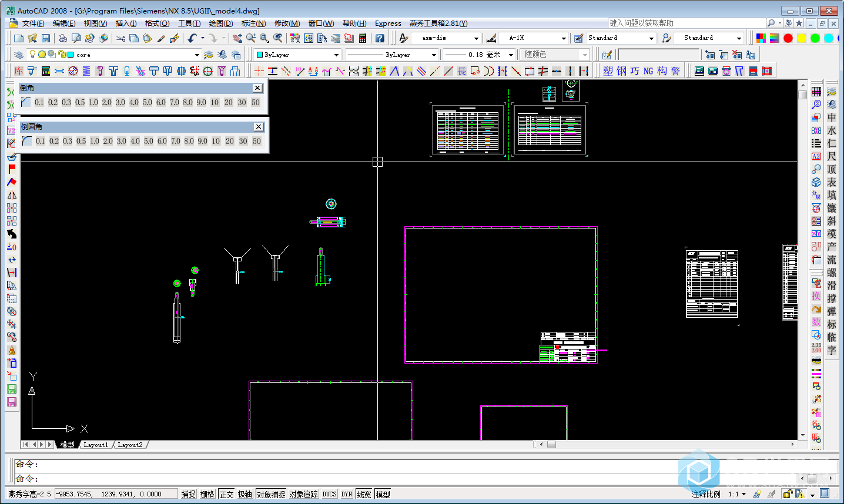Image resolution: width=844 pixels, height=504 pixels.
Task: Click the 螺 screw icon in right sidebar
Action: tap(832, 273)
